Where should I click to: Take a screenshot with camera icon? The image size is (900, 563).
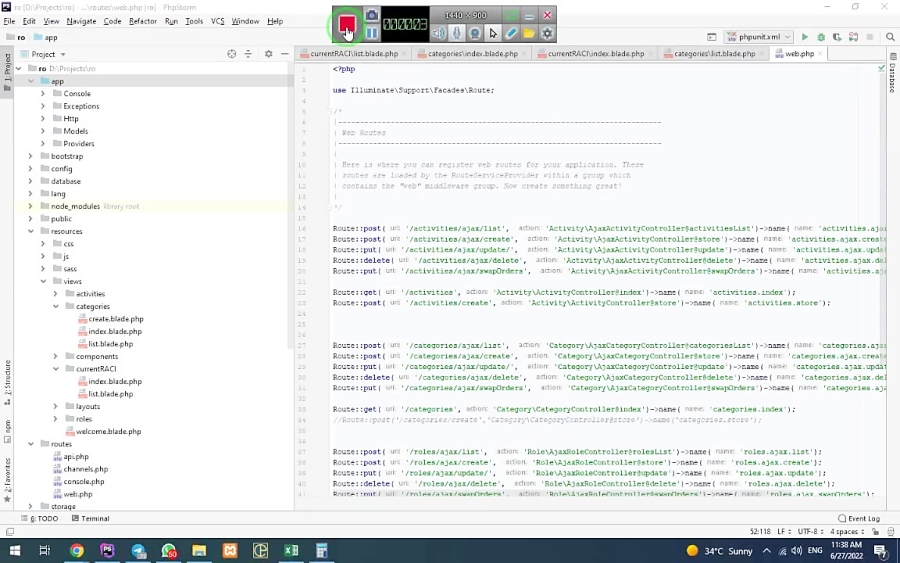pos(372,15)
